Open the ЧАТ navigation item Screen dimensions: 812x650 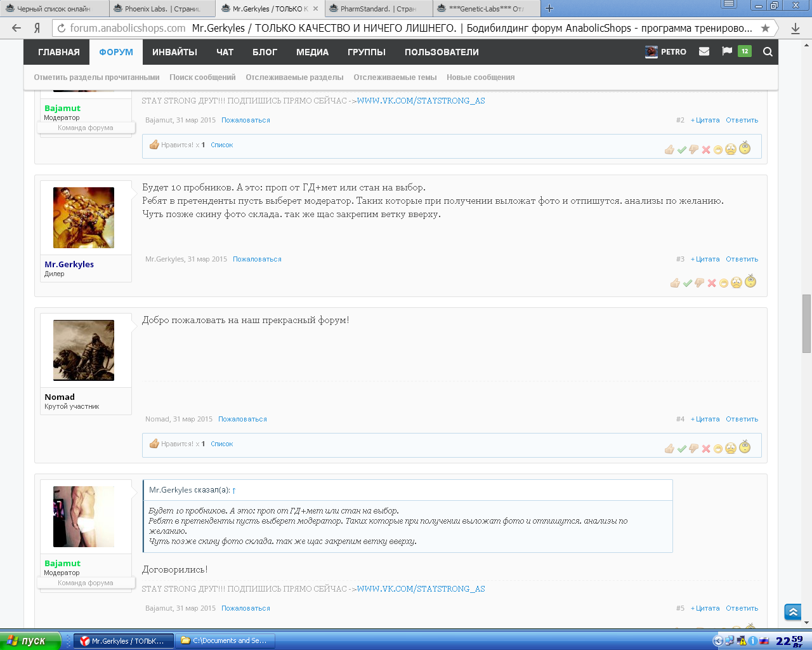coord(225,52)
